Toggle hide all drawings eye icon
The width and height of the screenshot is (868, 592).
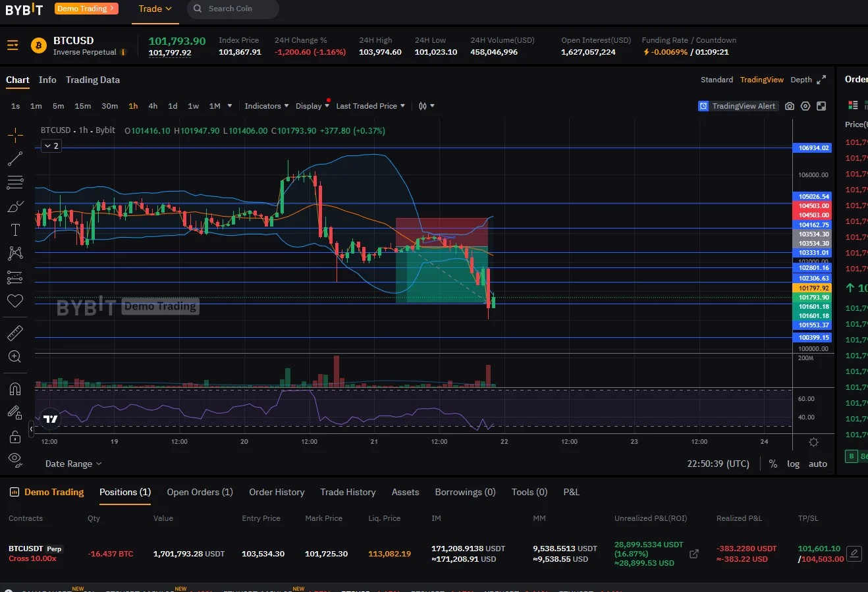pos(15,460)
